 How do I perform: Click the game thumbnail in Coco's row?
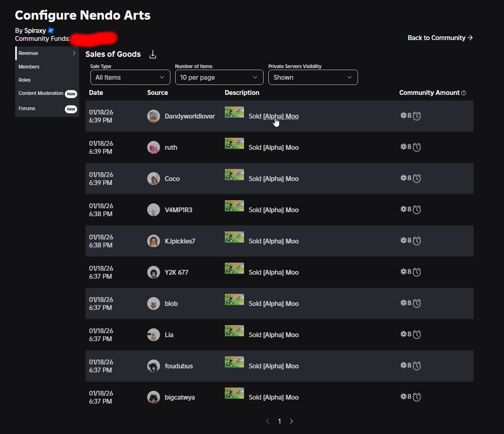(x=234, y=175)
